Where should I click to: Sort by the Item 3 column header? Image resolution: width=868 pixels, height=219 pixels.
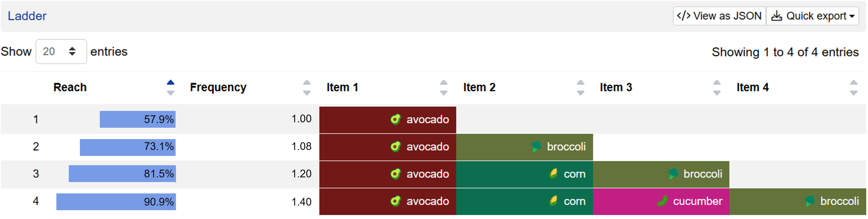coord(616,87)
